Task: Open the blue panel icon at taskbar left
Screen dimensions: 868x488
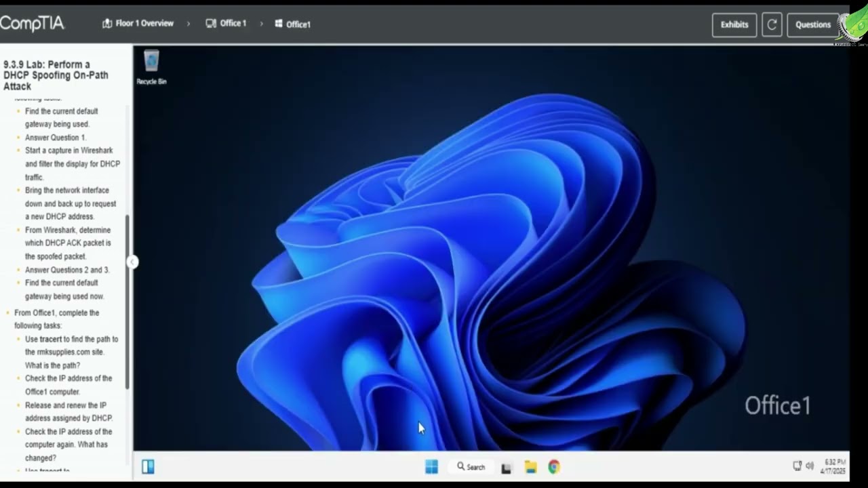Action: (x=148, y=466)
